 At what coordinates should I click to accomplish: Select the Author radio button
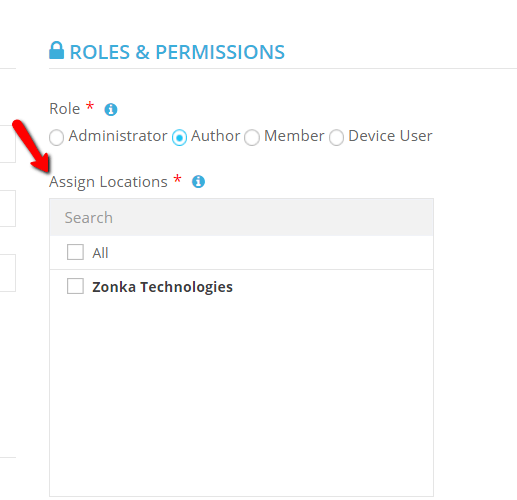[x=179, y=137]
